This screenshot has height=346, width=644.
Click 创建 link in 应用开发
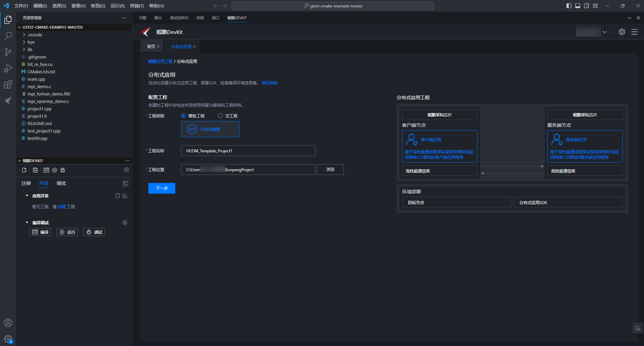coord(62,207)
